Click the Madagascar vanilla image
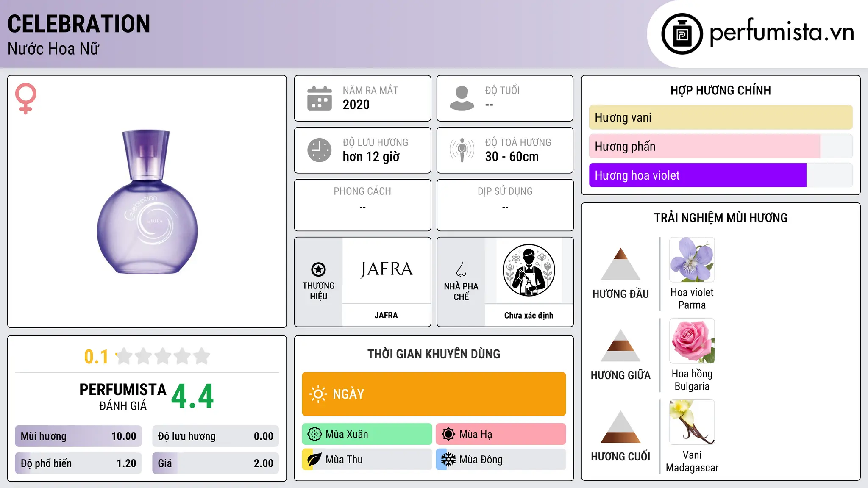The width and height of the screenshot is (868, 488). coord(692,422)
